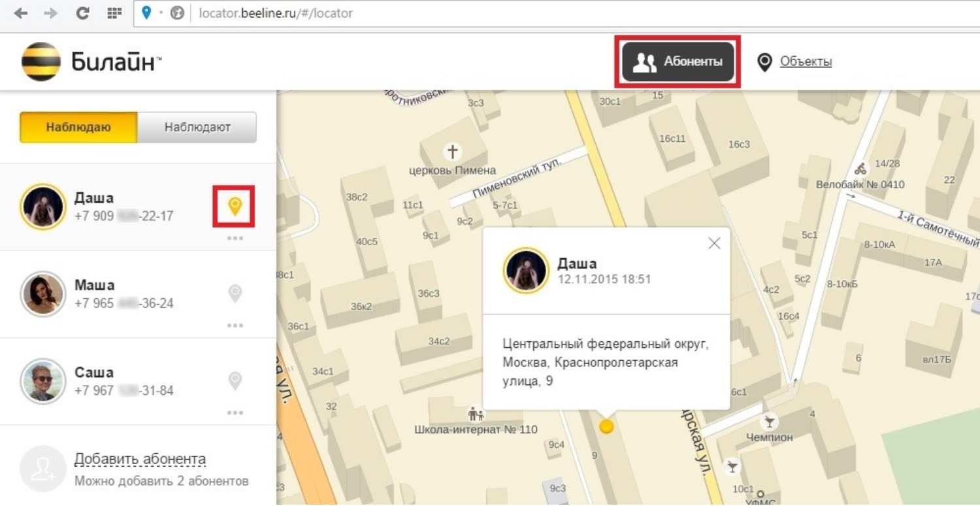Screen dimensions: 980x506
Task: Click the yellow location pin next to Даша
Action: 234,206
